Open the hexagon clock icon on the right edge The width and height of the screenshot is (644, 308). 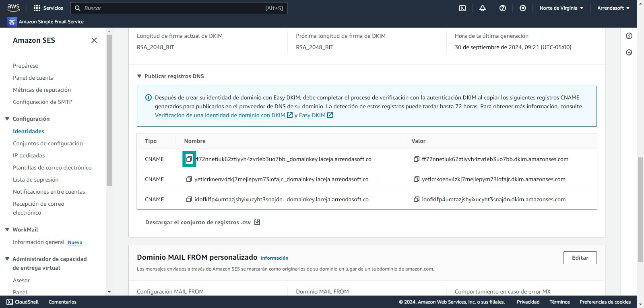point(629,52)
